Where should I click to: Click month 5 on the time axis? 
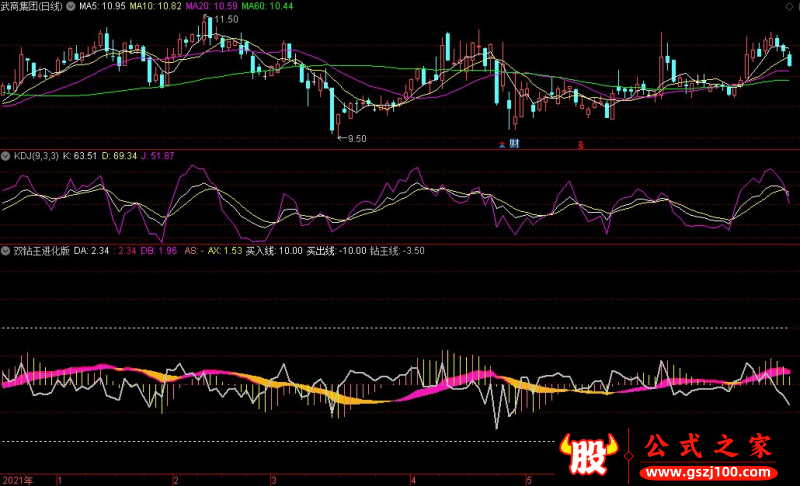point(529,480)
